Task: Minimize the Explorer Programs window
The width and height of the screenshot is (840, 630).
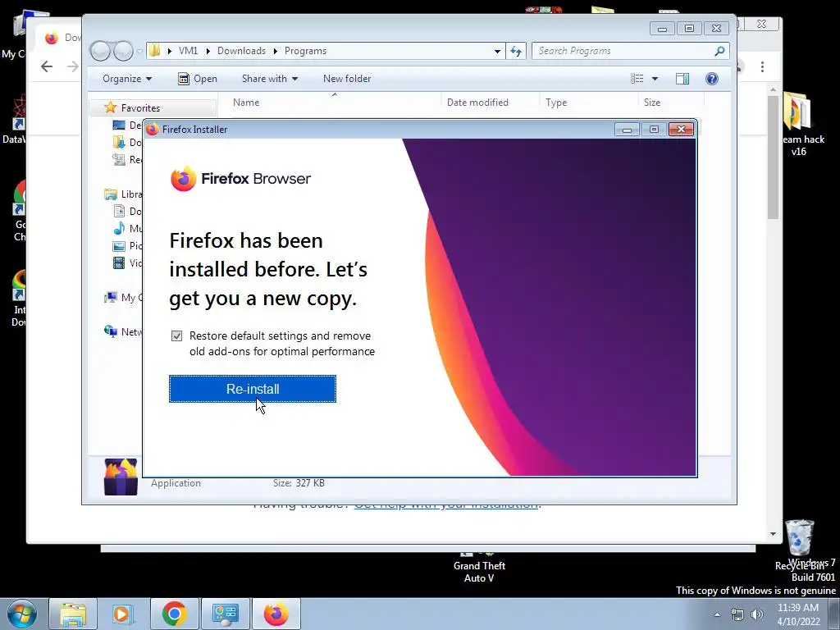Action: [662, 28]
